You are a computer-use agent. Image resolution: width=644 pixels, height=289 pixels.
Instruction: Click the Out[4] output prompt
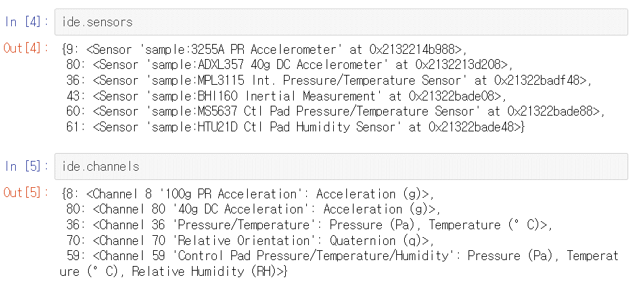click(26, 48)
